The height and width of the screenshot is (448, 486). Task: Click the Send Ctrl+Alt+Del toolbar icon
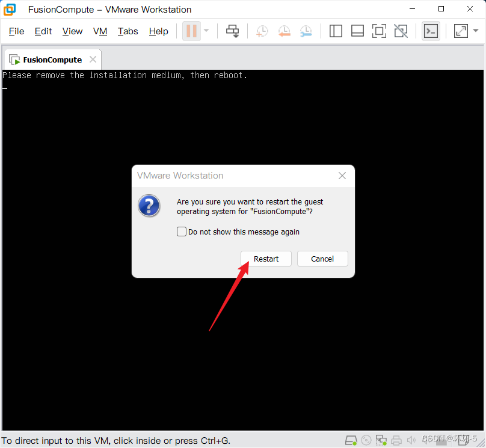pyautogui.click(x=232, y=31)
